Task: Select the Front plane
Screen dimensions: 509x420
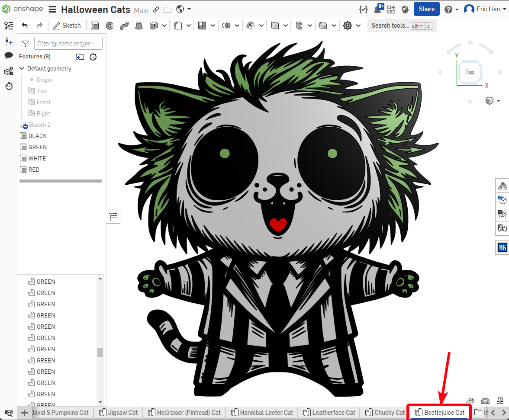Action: (x=43, y=102)
